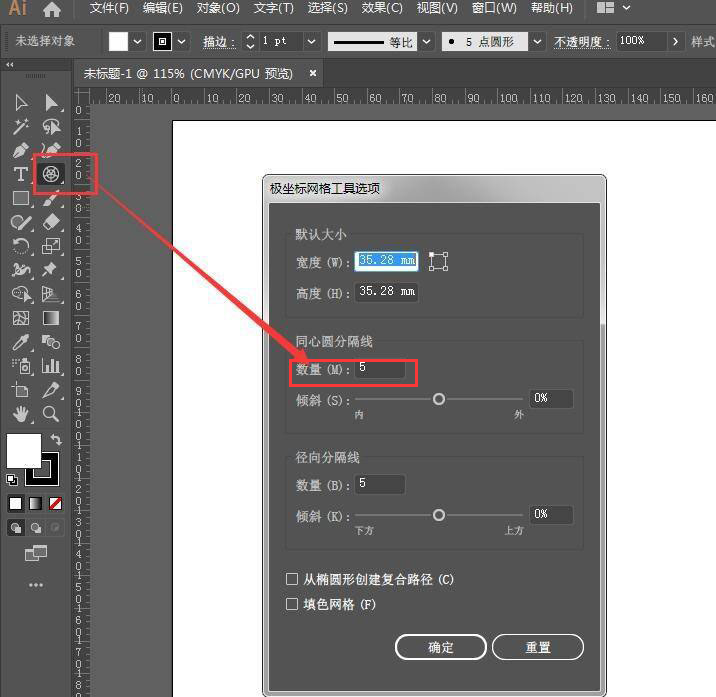Viewport: 716px width, 697px height.
Task: Select the Rectangle tool
Action: (x=21, y=198)
